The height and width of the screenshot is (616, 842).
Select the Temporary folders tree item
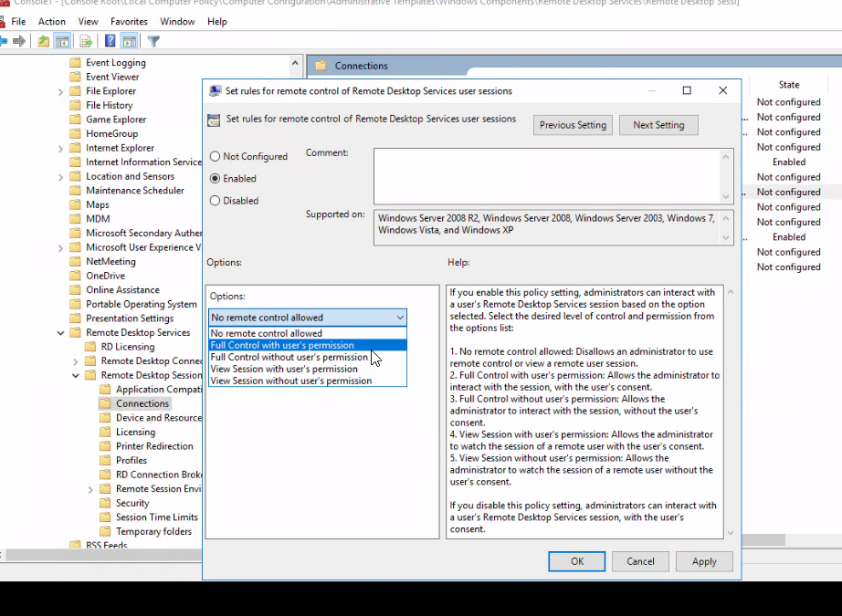[x=153, y=531]
